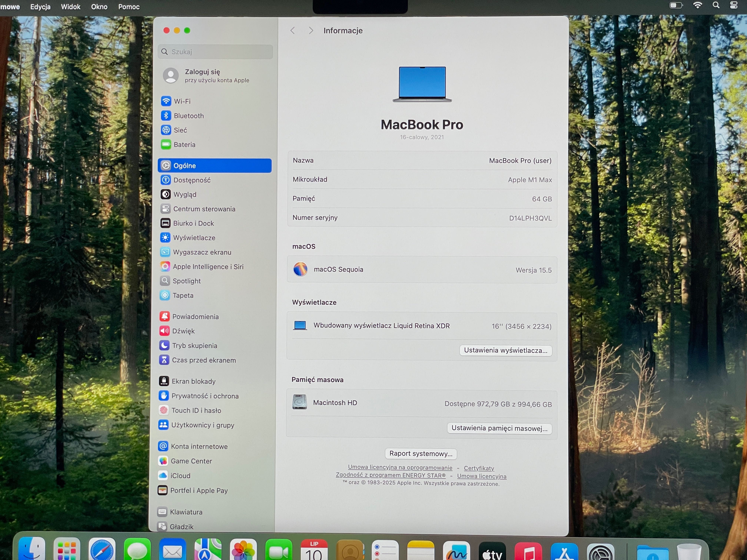Click the Apple M1 Max chip value
The image size is (747, 560).
(x=530, y=180)
